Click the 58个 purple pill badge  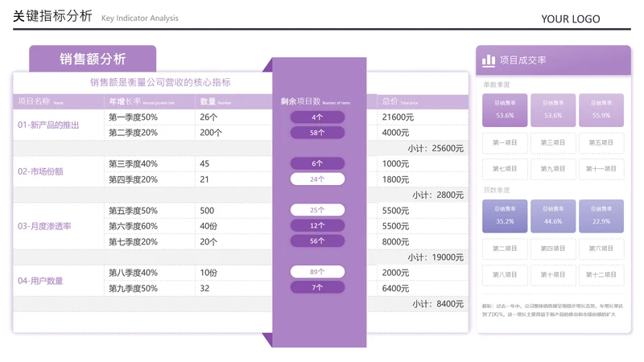[317, 133]
